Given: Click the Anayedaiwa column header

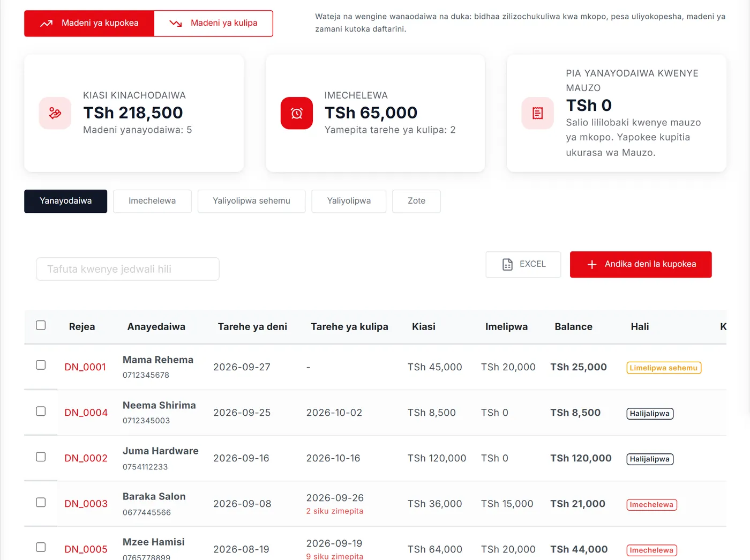Looking at the screenshot, I should 156,326.
